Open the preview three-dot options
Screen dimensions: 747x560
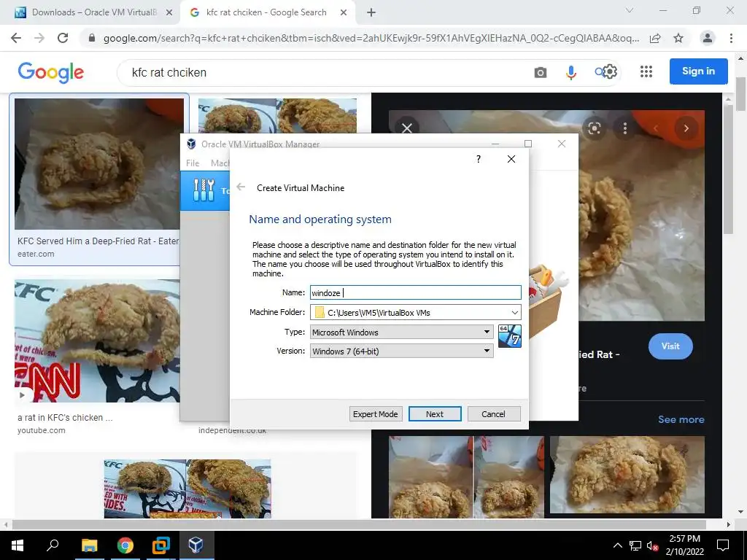click(625, 128)
